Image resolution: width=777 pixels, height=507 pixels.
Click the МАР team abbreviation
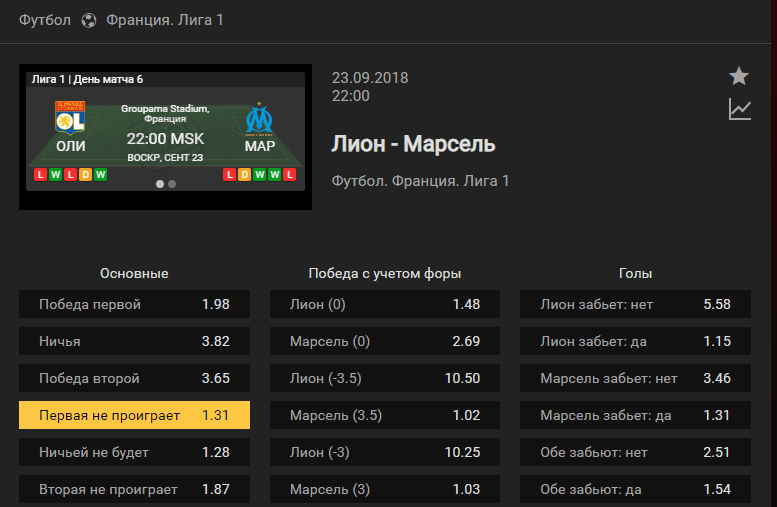pyautogui.click(x=260, y=146)
